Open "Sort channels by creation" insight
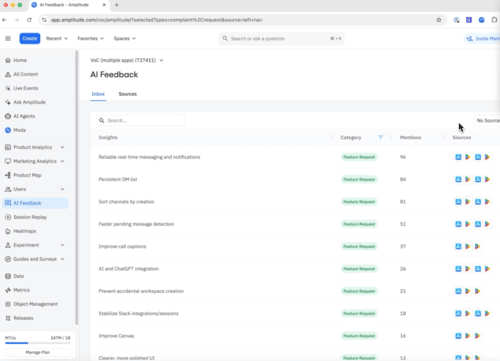This screenshot has height=361, width=500. [x=127, y=202]
